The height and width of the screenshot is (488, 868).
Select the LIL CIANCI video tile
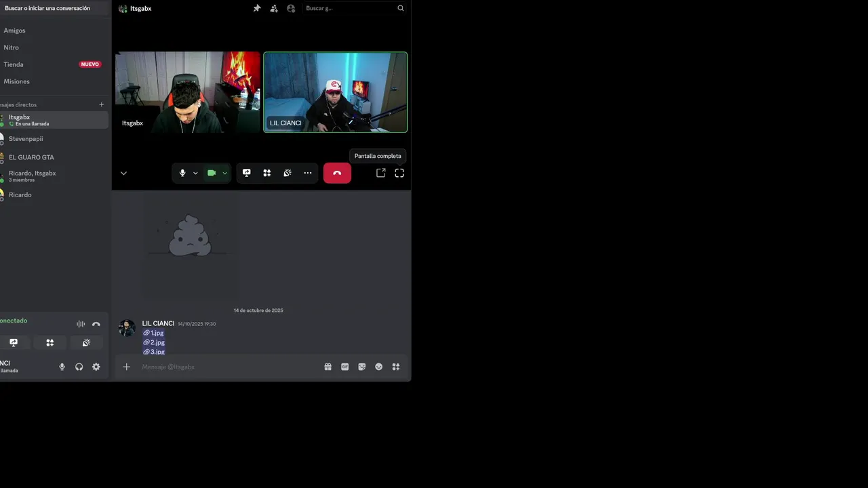click(336, 92)
